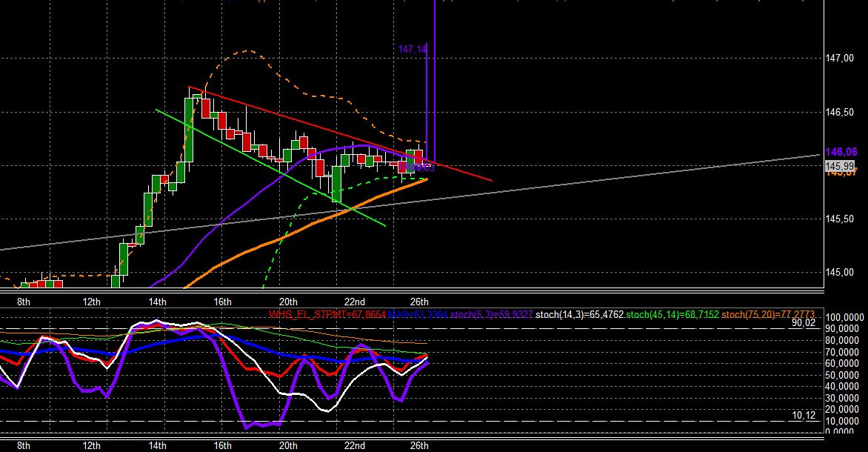Image resolution: width=868 pixels, height=452 pixels.
Task: Click the 8th date on price chart axis
Action: pos(24,302)
